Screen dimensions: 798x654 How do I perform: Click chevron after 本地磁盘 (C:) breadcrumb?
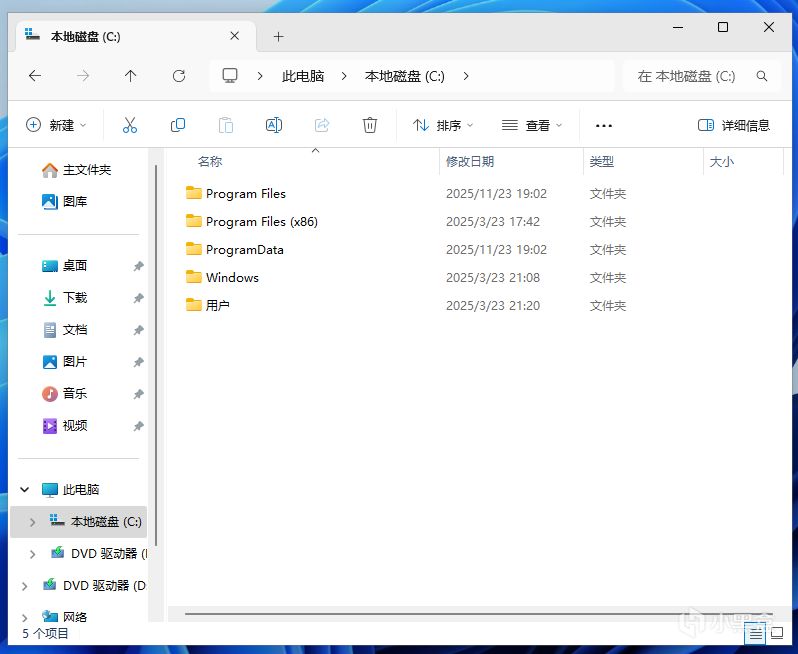(x=466, y=76)
